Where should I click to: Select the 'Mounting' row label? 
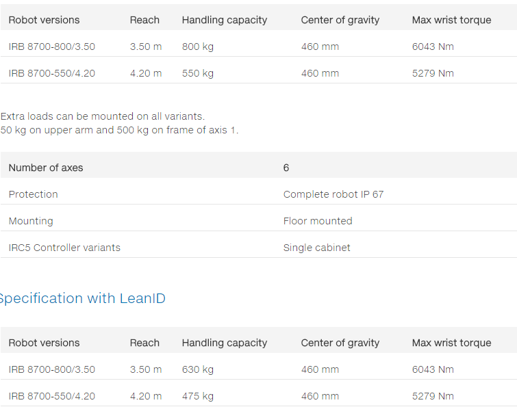[31, 221]
